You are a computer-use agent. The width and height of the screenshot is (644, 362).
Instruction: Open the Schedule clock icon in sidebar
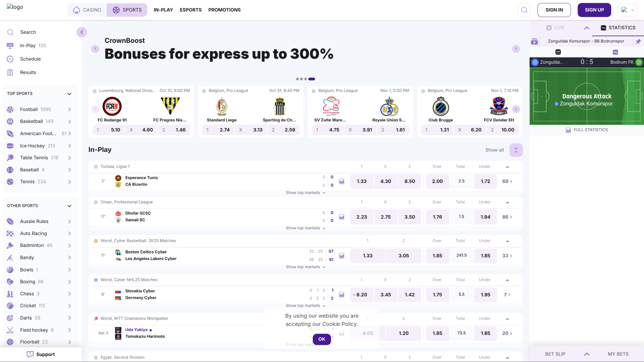coord(10,59)
